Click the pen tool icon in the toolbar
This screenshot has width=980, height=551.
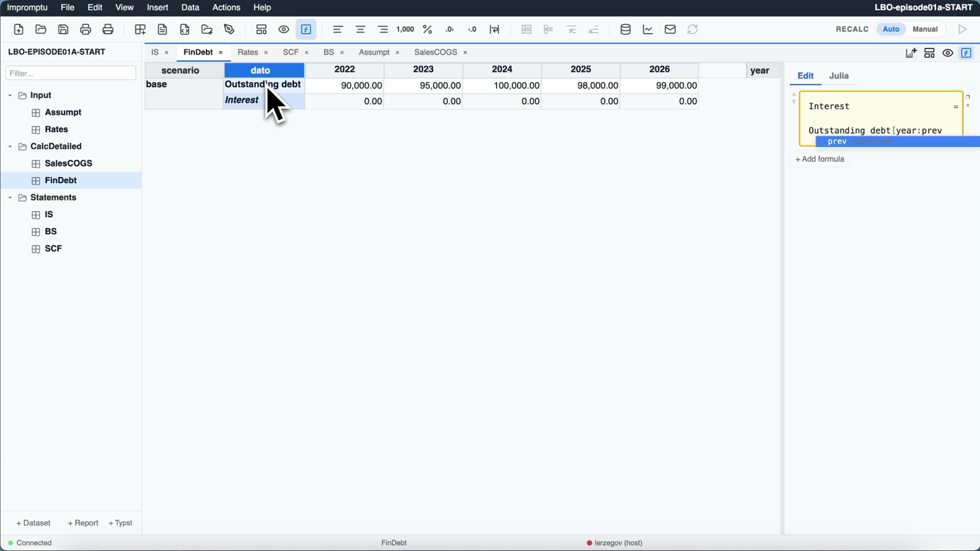pyautogui.click(x=230, y=29)
